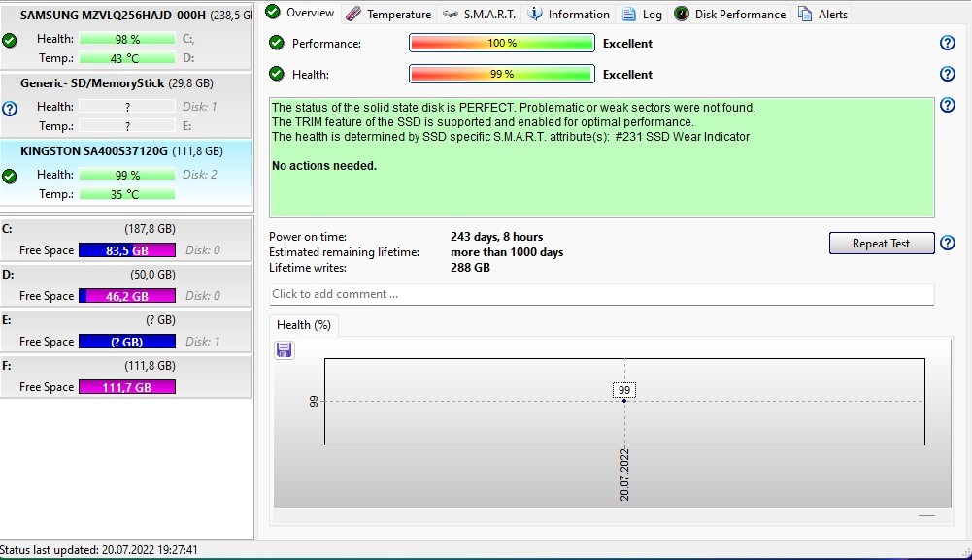Click F: free space bar 111,7 GB
Viewport: 972px width, 560px height.
click(x=127, y=387)
